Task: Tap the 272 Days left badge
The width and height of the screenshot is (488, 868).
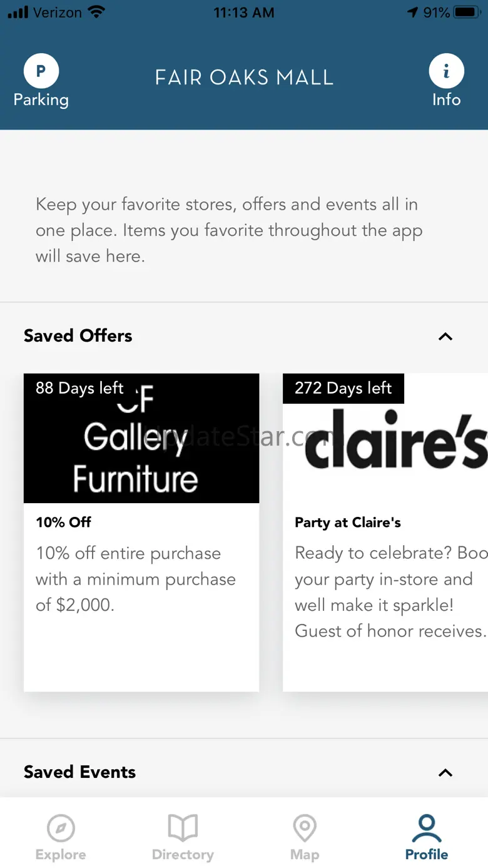Action: 343,389
